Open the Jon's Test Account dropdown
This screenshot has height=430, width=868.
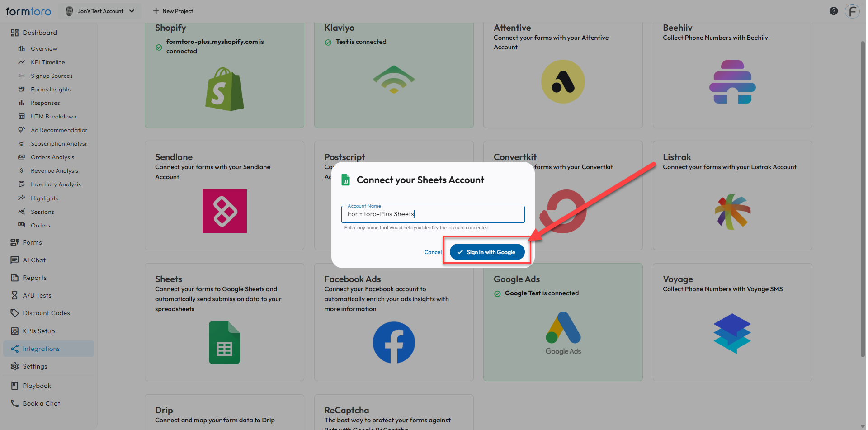click(x=100, y=11)
